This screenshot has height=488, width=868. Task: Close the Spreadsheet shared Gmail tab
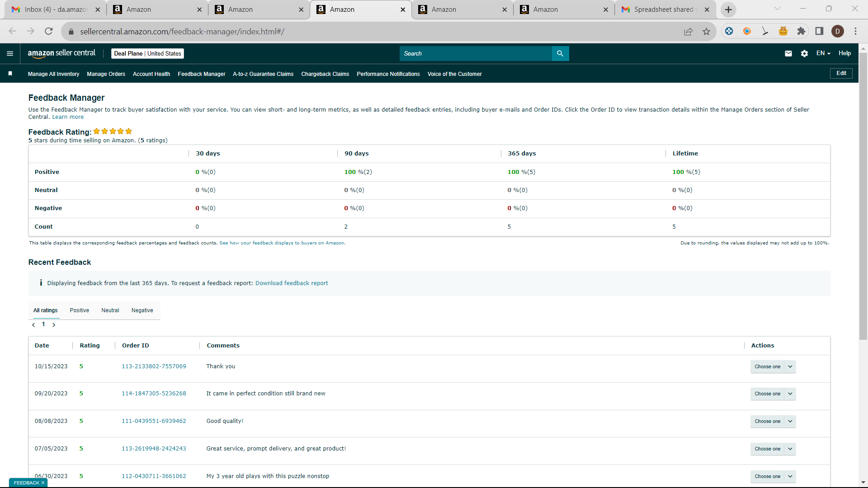[x=707, y=9]
